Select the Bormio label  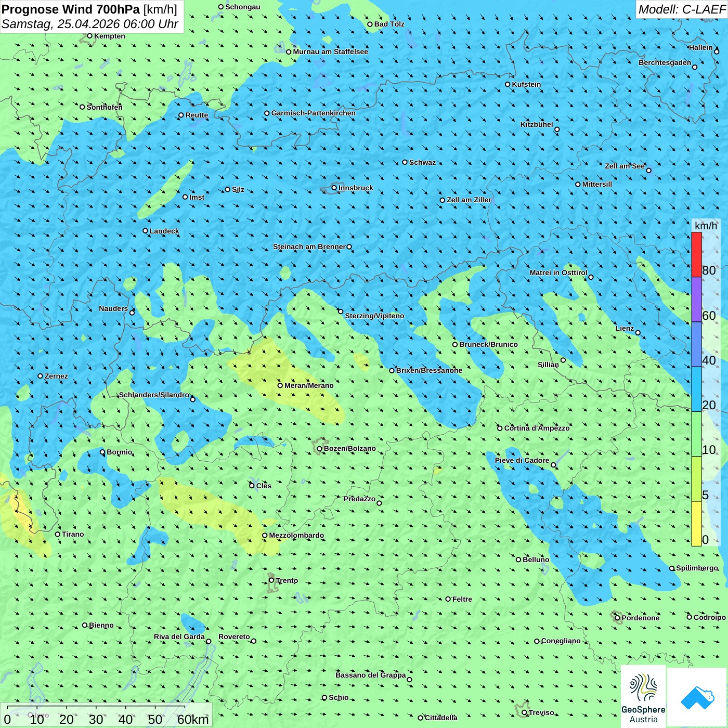point(119,452)
